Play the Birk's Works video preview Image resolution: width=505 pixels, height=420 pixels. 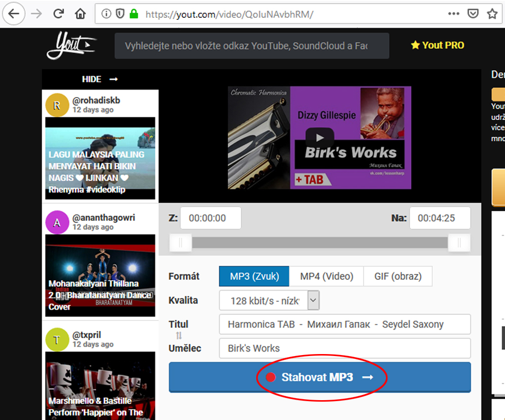(320, 138)
